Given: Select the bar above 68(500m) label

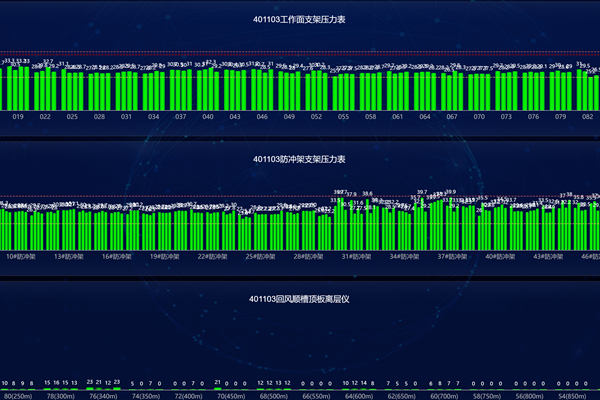Looking at the screenshot, I should pos(274,389).
